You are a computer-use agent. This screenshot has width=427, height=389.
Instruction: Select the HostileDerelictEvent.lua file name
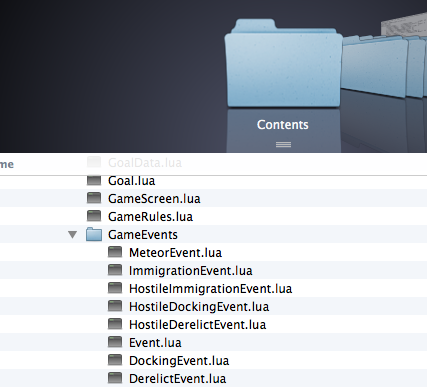click(198, 325)
